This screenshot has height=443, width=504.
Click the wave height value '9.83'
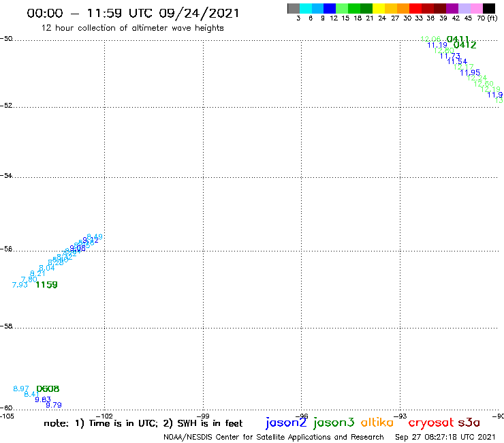(43, 400)
